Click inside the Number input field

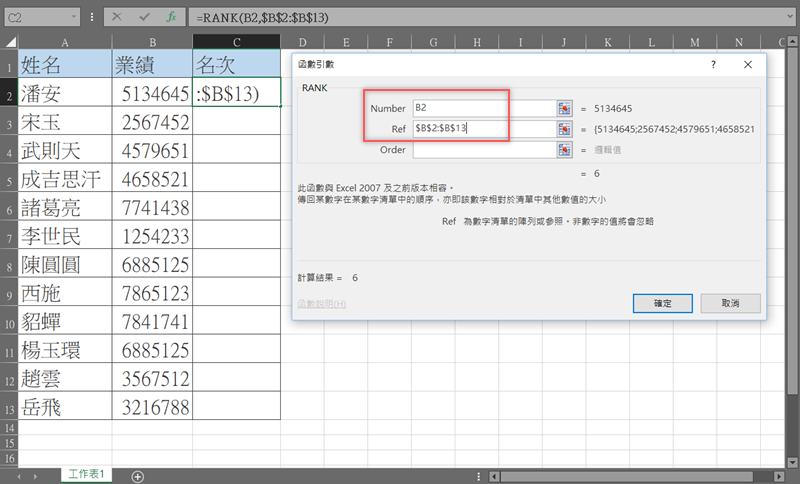pyautogui.click(x=483, y=108)
